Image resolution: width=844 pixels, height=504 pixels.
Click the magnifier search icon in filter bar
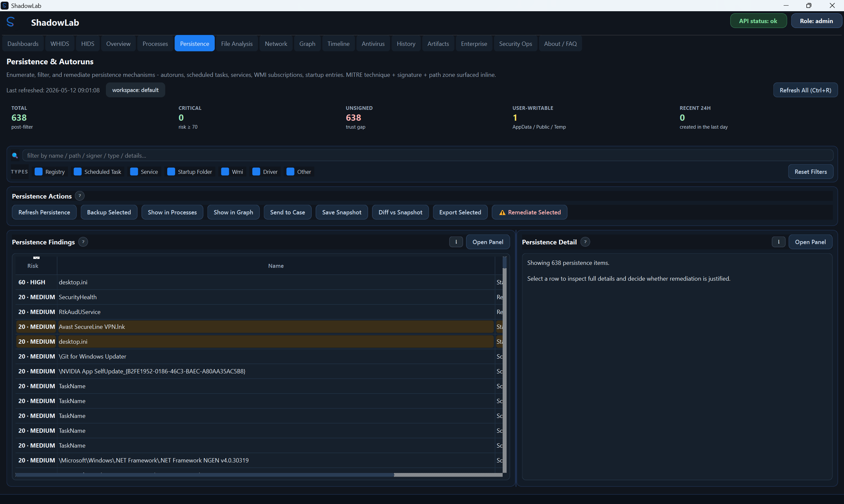[15, 156]
